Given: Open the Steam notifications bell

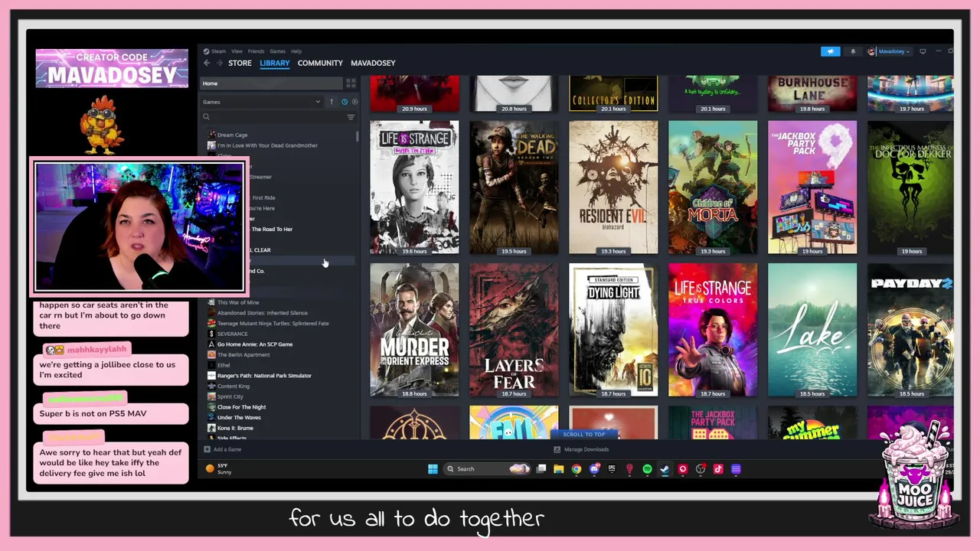Looking at the screenshot, I should tap(853, 51).
